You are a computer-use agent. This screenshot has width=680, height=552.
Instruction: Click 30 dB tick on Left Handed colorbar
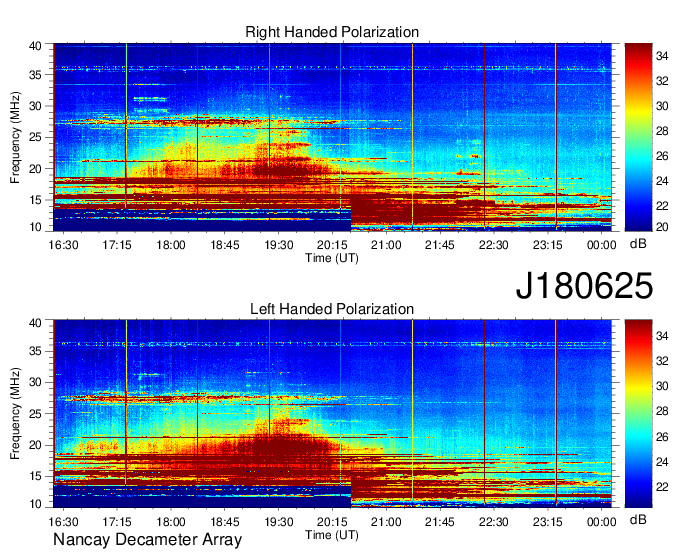[x=662, y=386]
